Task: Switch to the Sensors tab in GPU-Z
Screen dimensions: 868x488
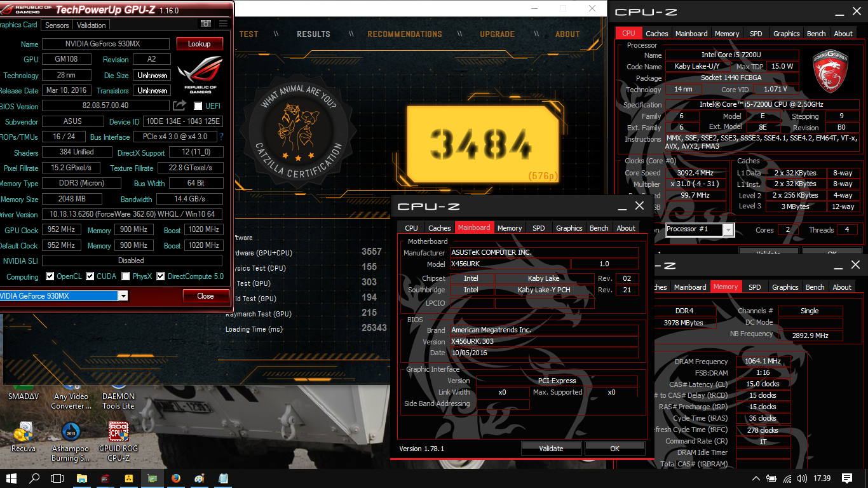Action: point(57,25)
